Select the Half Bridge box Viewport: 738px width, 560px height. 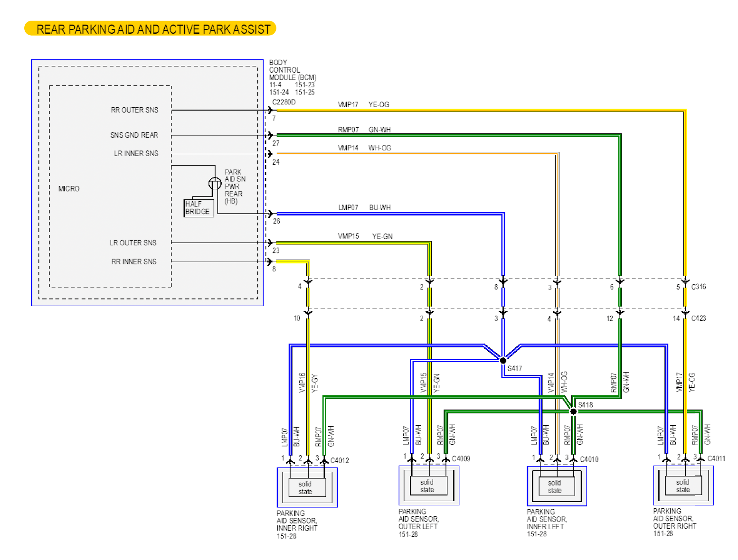tap(199, 208)
